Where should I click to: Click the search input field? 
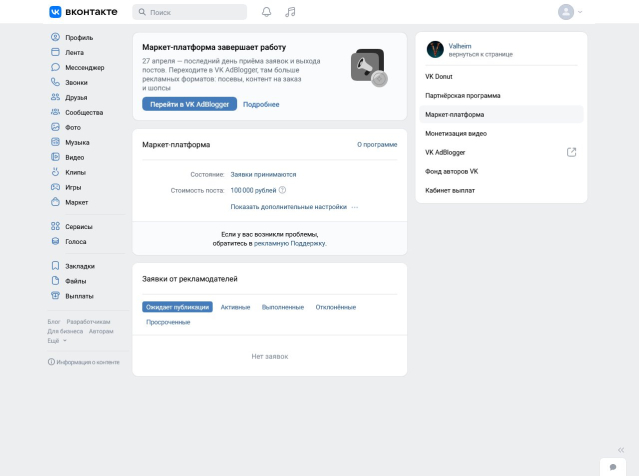coord(190,12)
